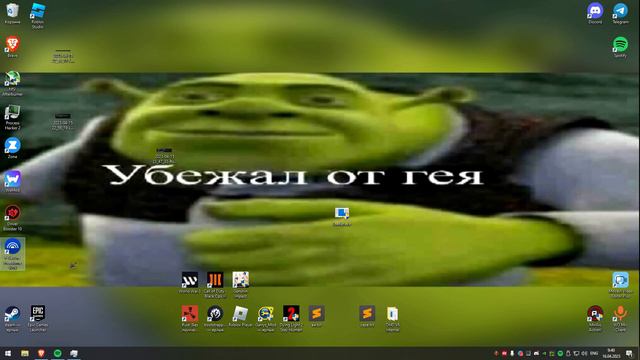Launch MSI Afterburner desktop shortcut
Screen dimensions: 640x360
[12, 83]
